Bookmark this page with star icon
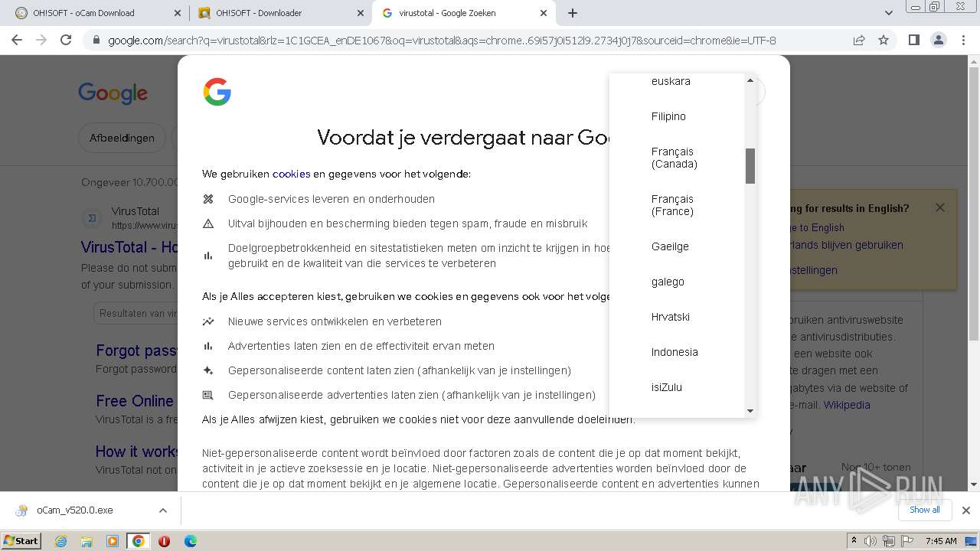The image size is (980, 551). 884,41
